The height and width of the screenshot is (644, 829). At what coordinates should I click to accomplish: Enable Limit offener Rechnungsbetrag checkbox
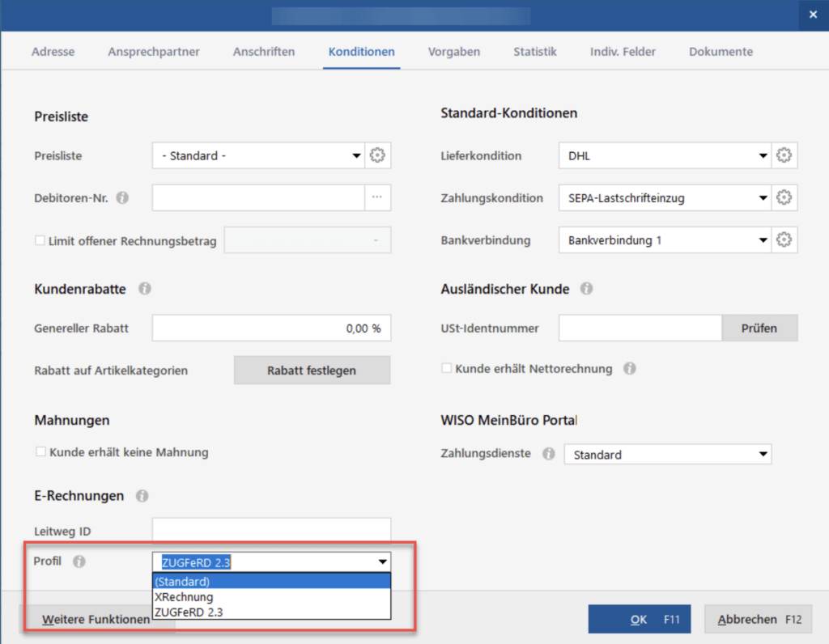pos(40,241)
